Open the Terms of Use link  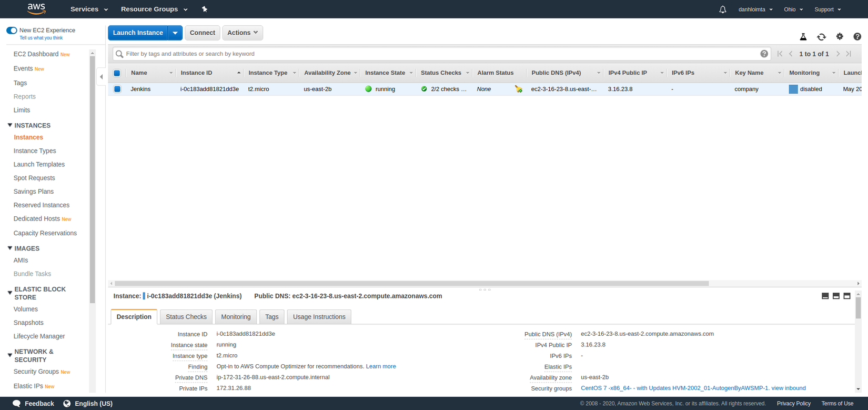coord(837,404)
